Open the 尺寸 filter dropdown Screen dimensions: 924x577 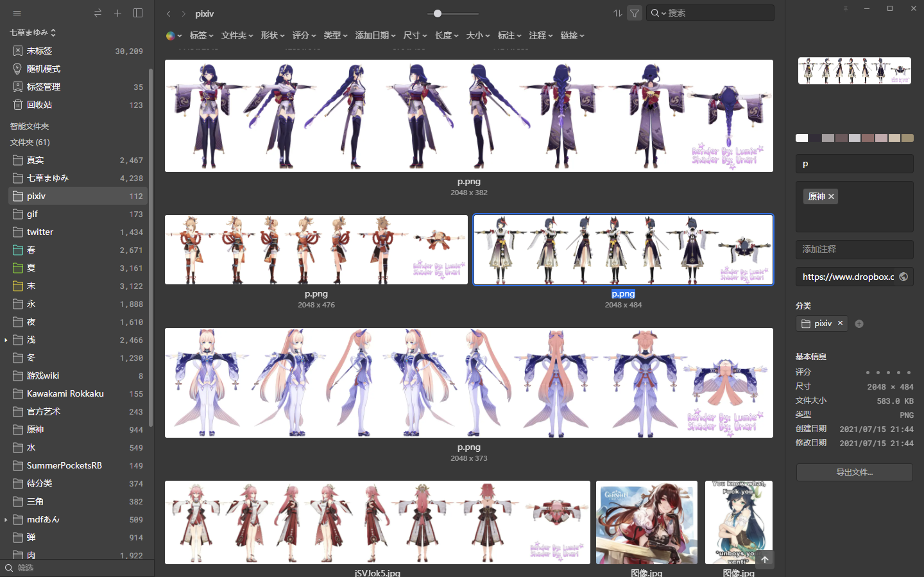pyautogui.click(x=415, y=36)
